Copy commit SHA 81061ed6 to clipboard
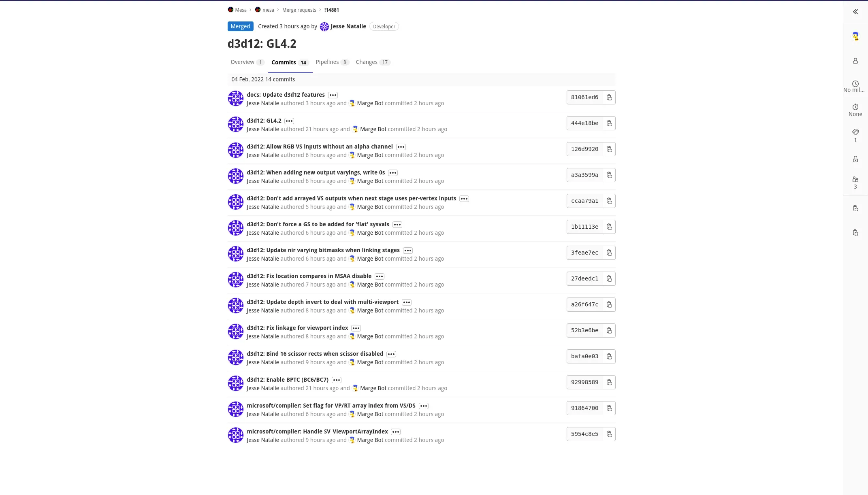This screenshot has height=495, width=868. pyautogui.click(x=609, y=97)
